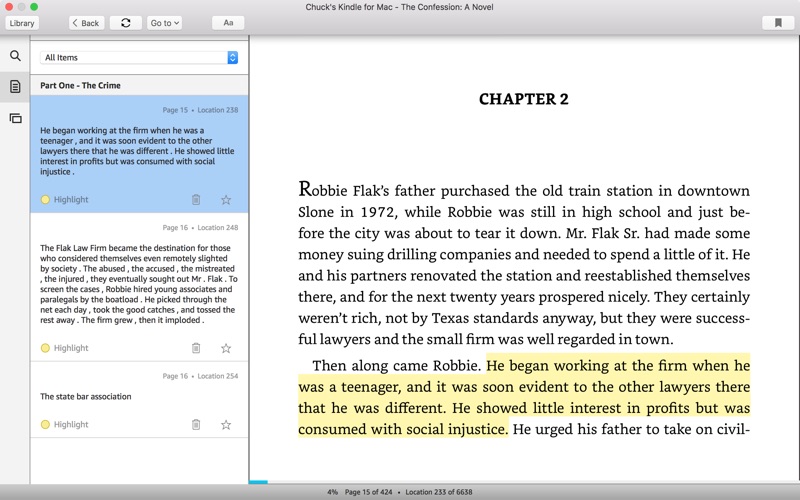
Task: Click the Location 233 of 6638 status text
Action: tap(439, 492)
